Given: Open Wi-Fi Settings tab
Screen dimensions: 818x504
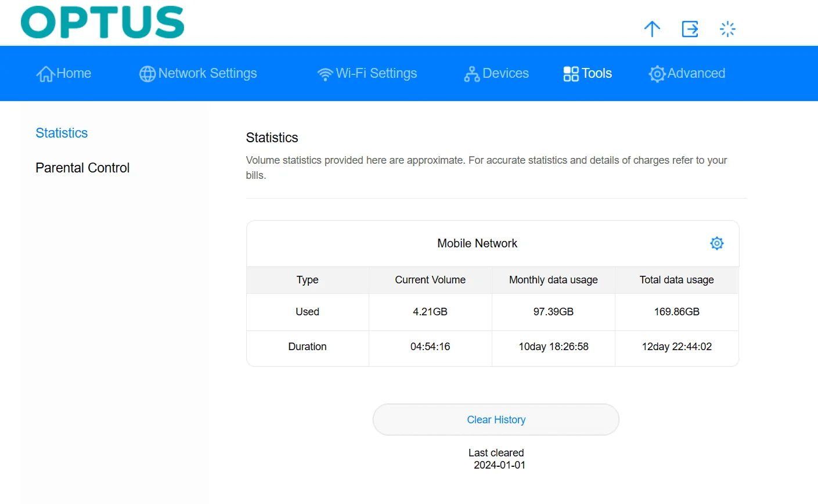Looking at the screenshot, I should [x=367, y=74].
